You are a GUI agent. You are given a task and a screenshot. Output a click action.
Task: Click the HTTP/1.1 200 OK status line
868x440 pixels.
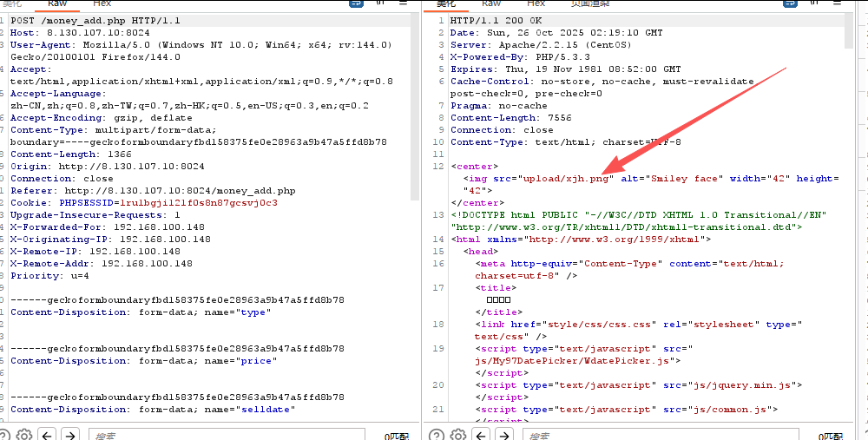496,21
